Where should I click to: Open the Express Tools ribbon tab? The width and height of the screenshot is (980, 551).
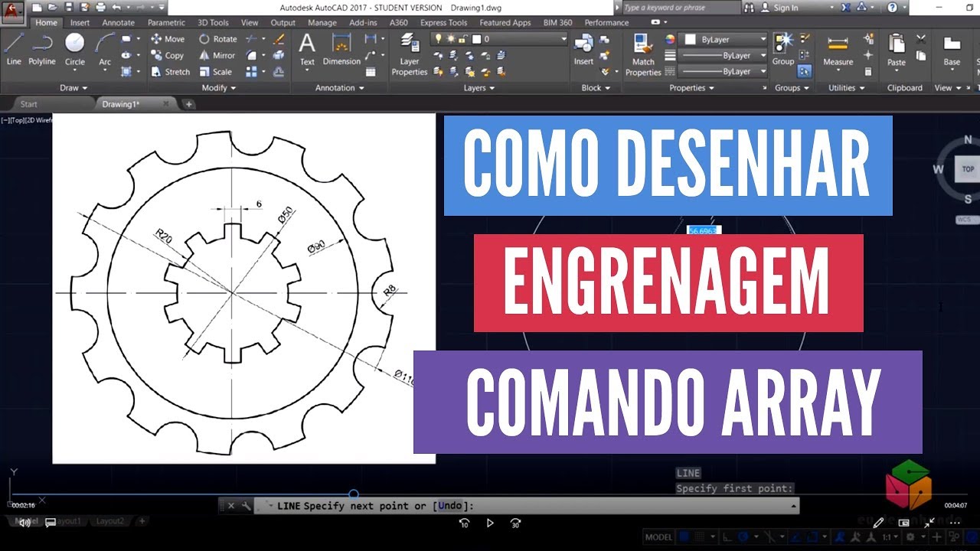coord(443,23)
